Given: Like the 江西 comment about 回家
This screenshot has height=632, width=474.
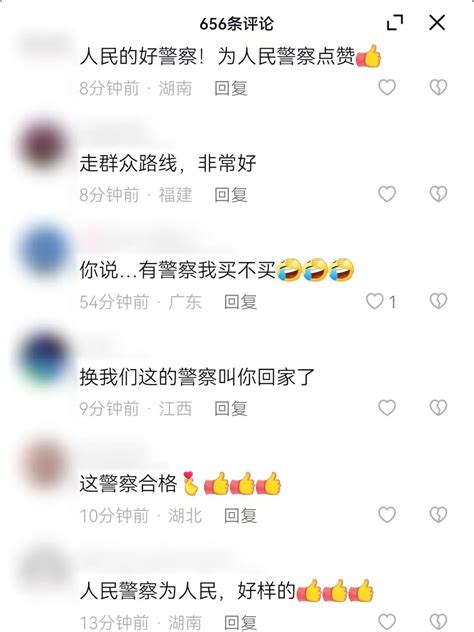Looking at the screenshot, I should coord(387,408).
